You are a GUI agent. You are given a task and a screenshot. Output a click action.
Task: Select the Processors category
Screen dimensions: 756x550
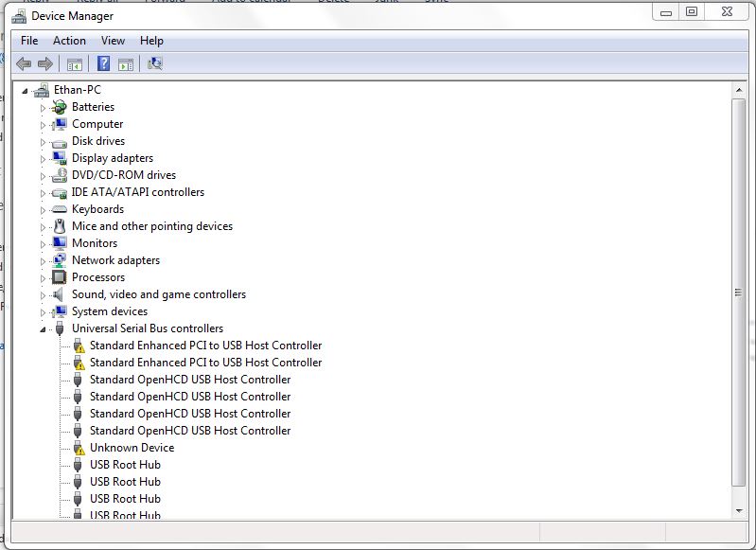97,277
